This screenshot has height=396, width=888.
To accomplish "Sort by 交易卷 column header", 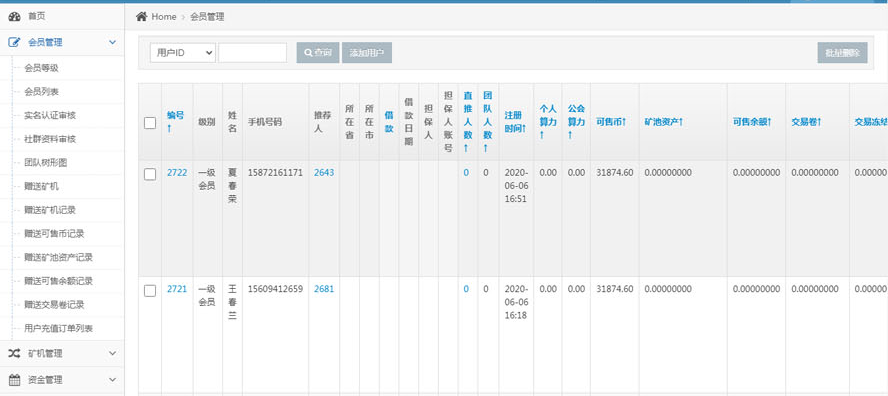I will coord(806,122).
